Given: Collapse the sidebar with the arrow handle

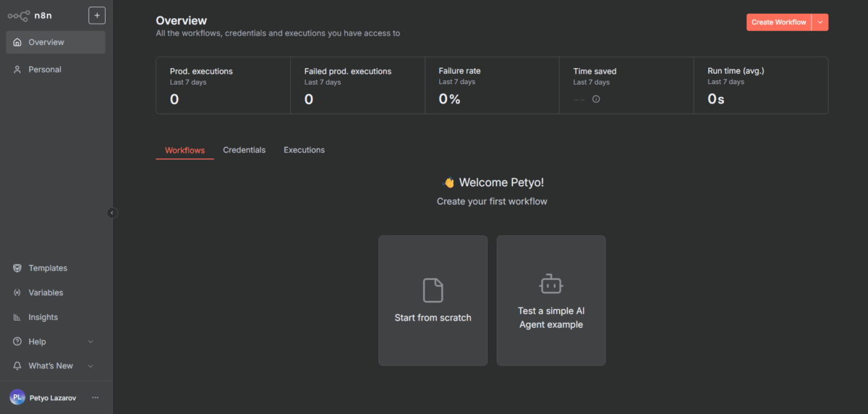Looking at the screenshot, I should (x=112, y=213).
